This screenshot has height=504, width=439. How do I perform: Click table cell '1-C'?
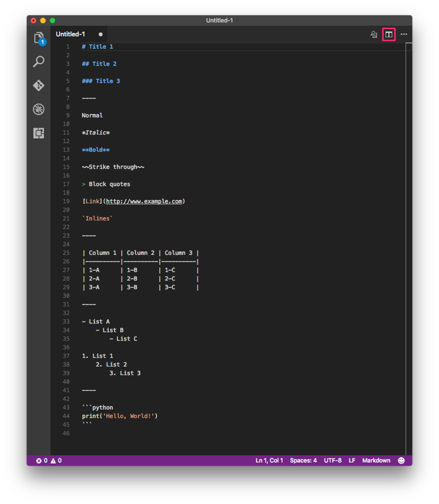pos(170,270)
